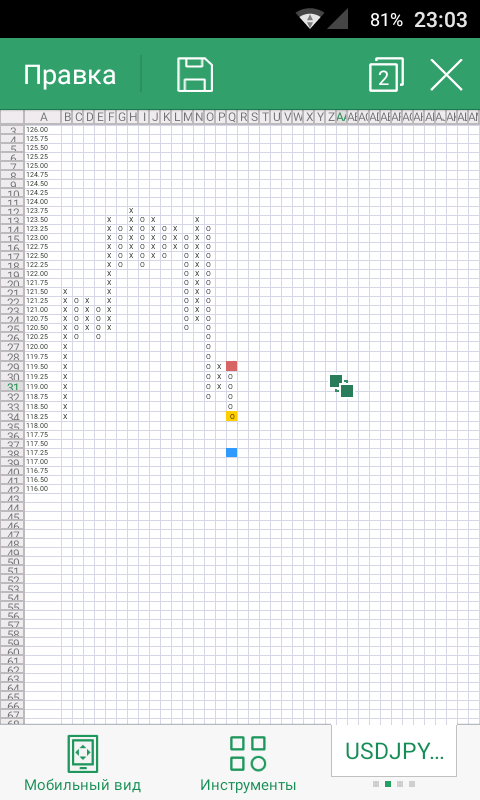The image size is (480, 800).
Task: Click the cell showing 124.50
Action: [43, 184]
